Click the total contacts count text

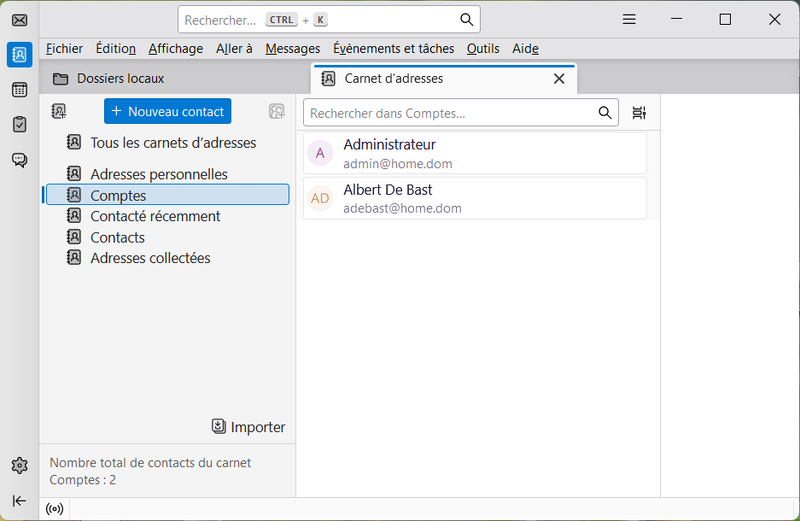(x=150, y=471)
